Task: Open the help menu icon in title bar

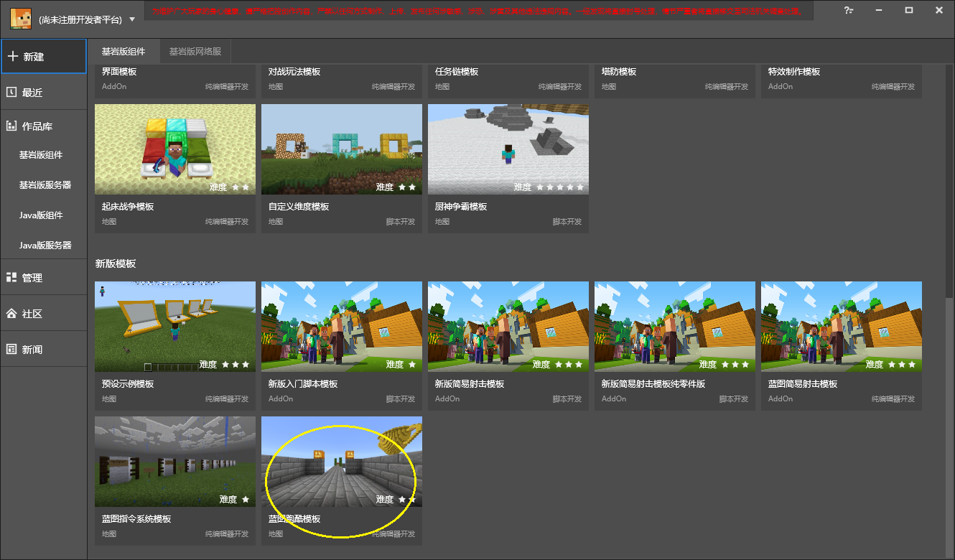Action: coord(849,10)
